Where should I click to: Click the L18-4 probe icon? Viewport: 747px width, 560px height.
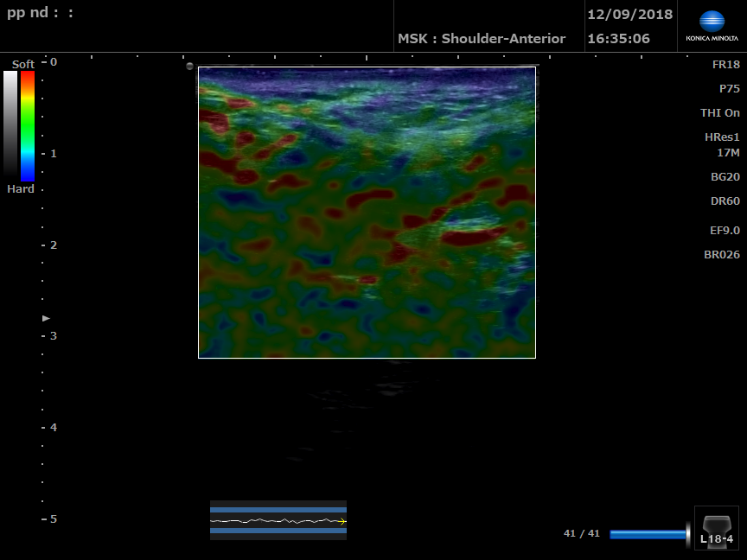pos(717,528)
